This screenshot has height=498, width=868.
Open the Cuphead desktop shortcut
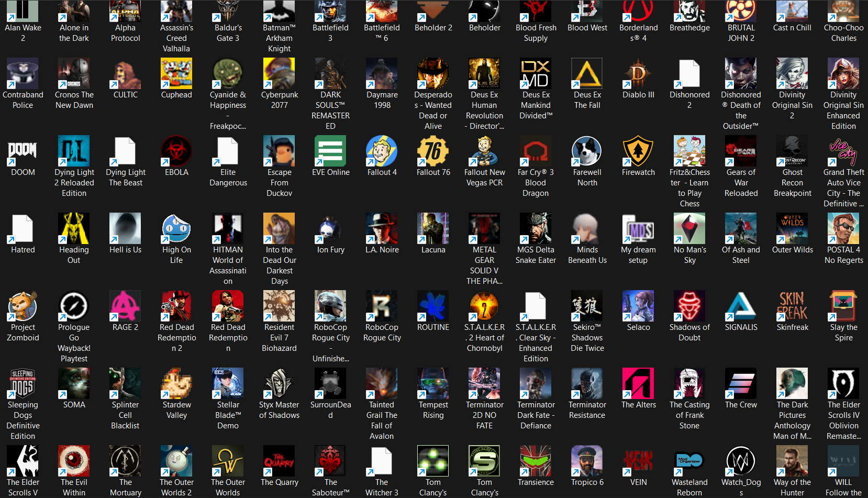click(176, 74)
